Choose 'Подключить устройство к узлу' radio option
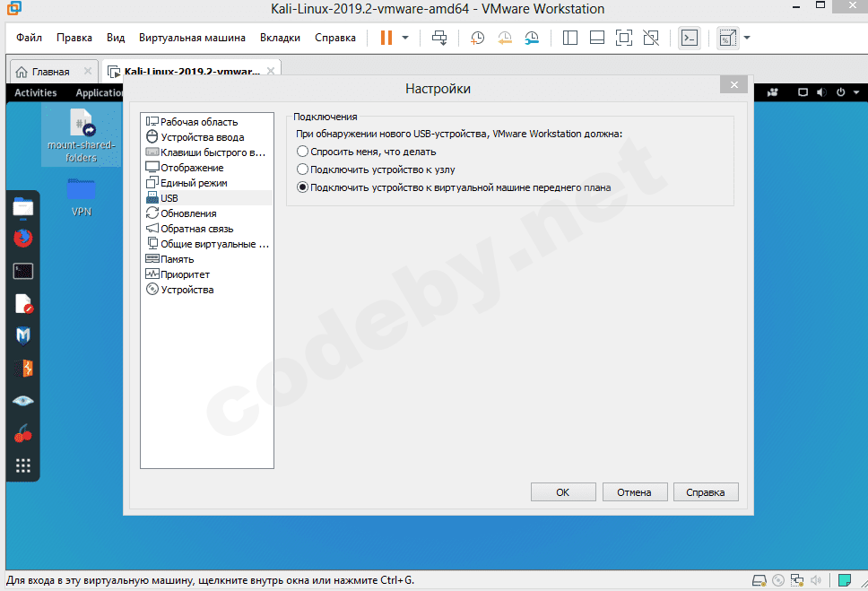 coord(302,169)
